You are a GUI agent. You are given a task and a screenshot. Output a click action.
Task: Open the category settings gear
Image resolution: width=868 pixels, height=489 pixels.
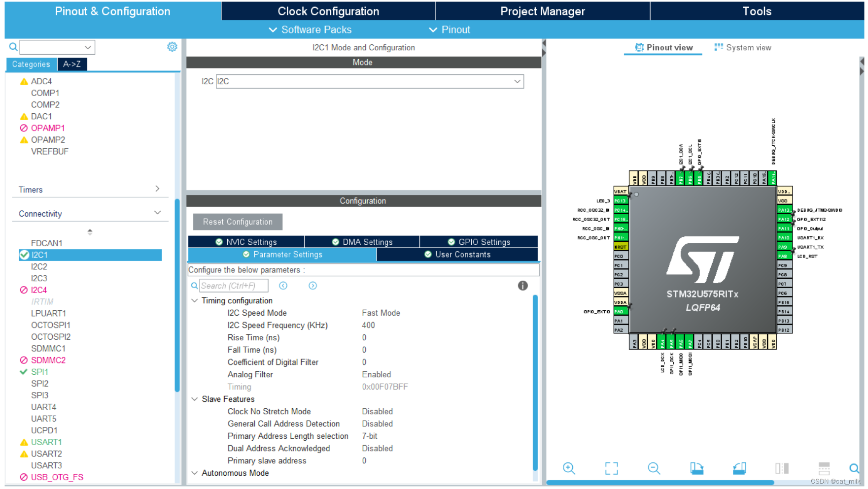[x=172, y=47]
